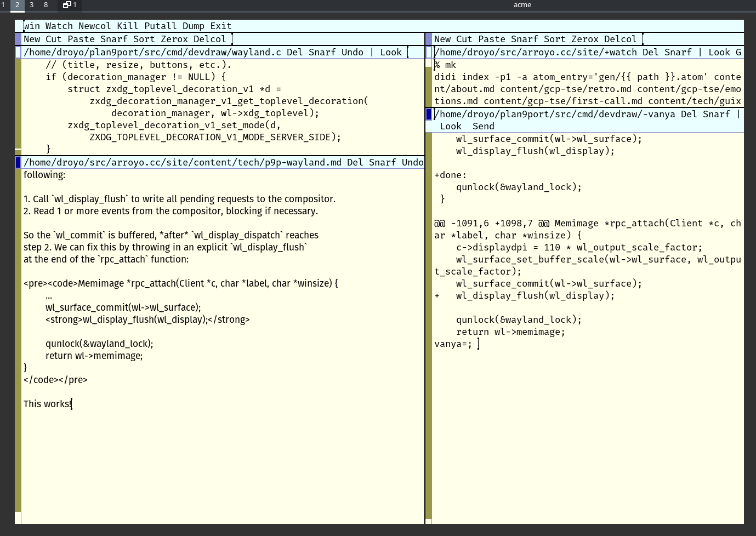756x536 pixels.
Task: Click Del in the -vanya window tag
Action: [x=689, y=114]
